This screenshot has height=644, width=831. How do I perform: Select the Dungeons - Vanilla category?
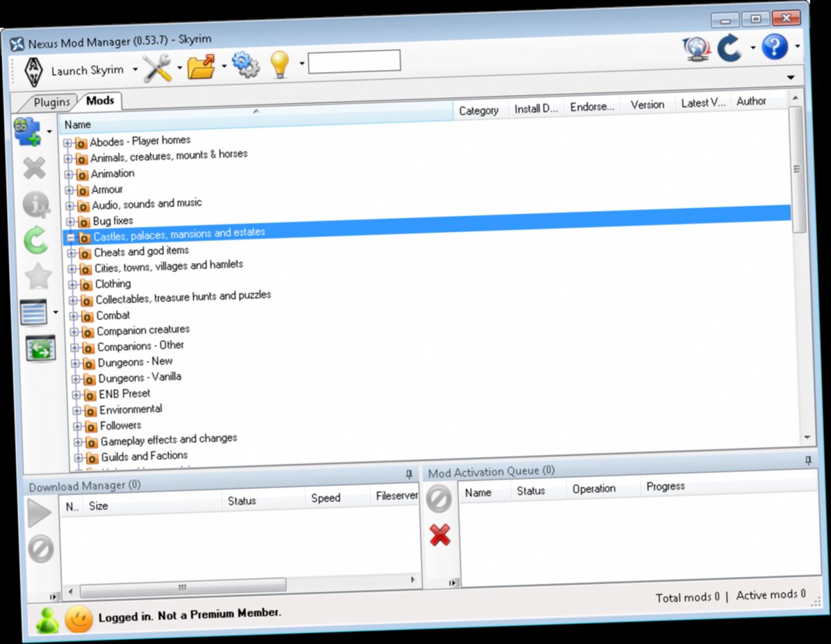pos(140,377)
